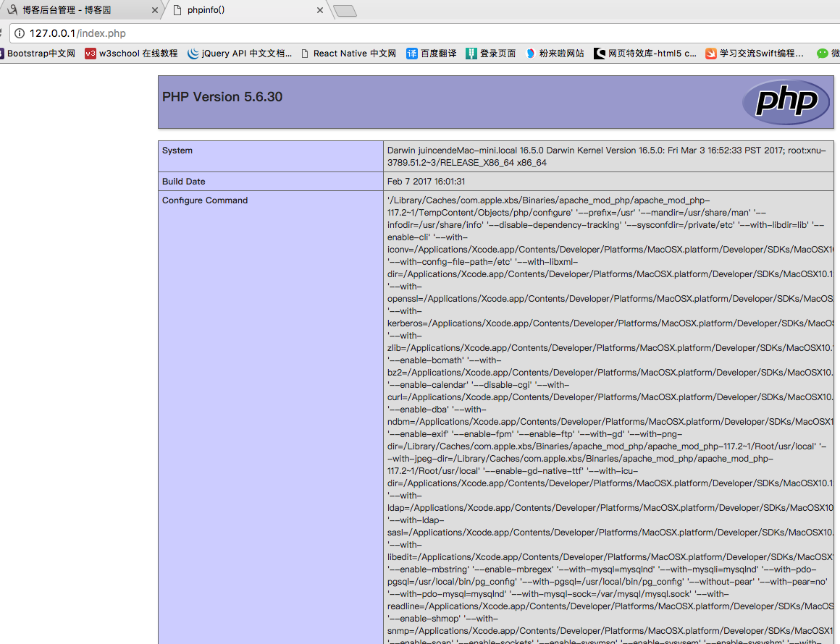Click the 登录页面 favicon
Image resolution: width=840 pixels, height=644 pixels.
[471, 54]
